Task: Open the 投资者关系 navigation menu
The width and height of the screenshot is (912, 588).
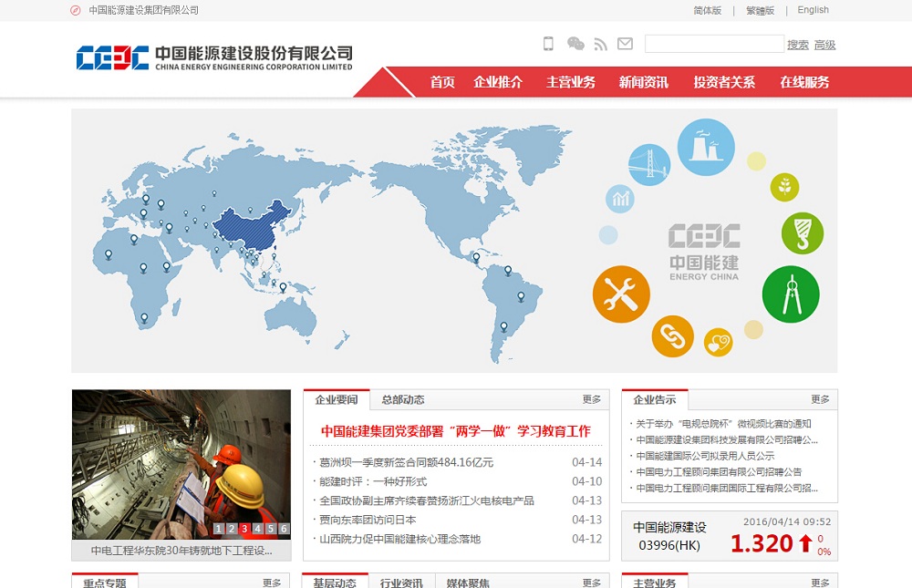Action: tap(724, 82)
